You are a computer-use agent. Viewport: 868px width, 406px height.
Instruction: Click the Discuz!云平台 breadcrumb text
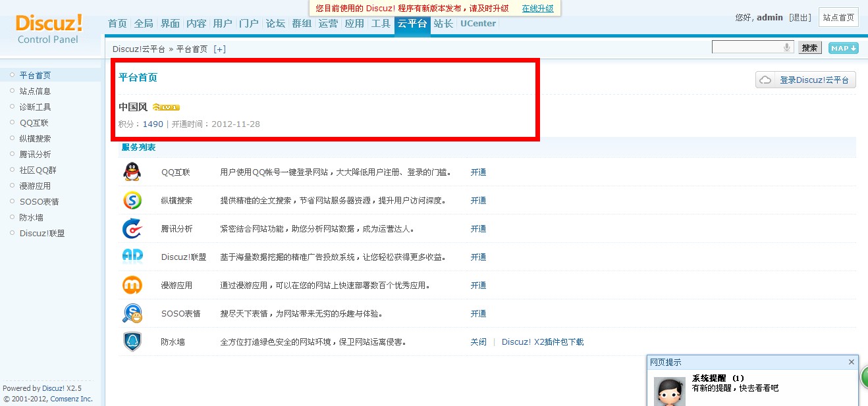point(139,49)
